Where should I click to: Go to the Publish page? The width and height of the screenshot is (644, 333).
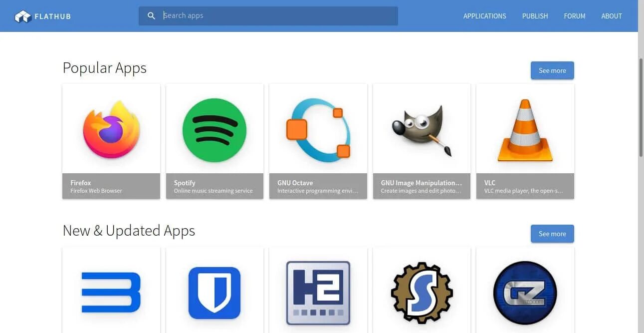point(535,16)
